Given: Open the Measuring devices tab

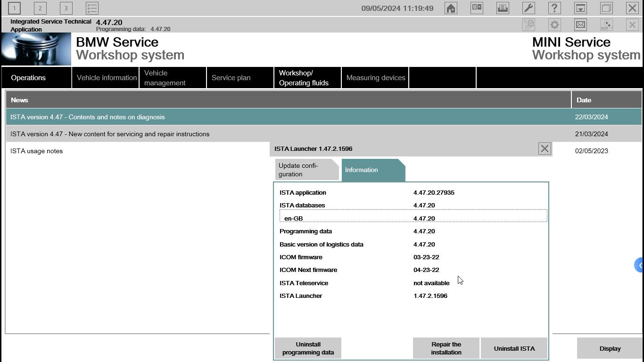Looking at the screenshot, I should 375,78.
